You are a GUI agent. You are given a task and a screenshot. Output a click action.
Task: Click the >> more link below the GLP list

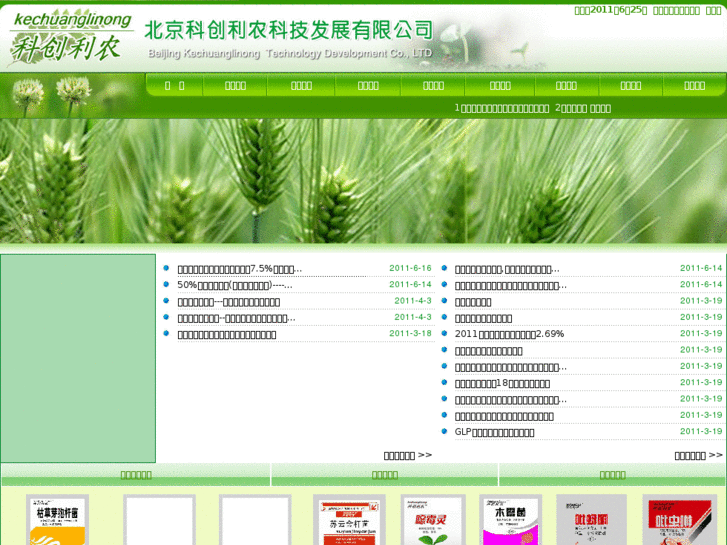click(698, 455)
